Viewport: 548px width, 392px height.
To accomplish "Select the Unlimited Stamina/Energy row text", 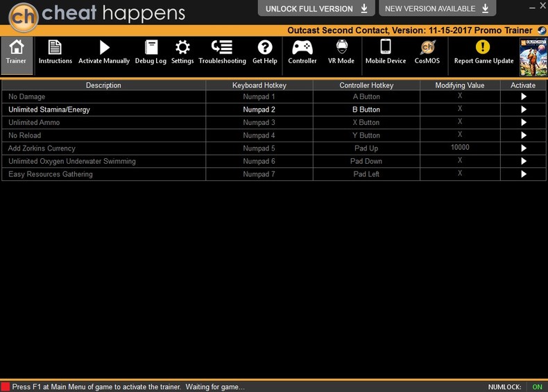I will click(49, 110).
